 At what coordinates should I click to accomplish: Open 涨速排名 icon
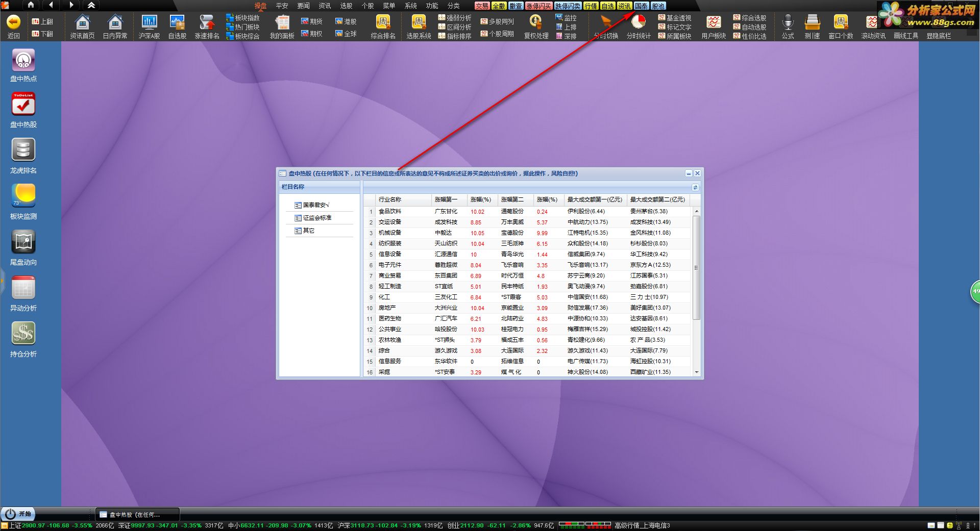click(207, 22)
